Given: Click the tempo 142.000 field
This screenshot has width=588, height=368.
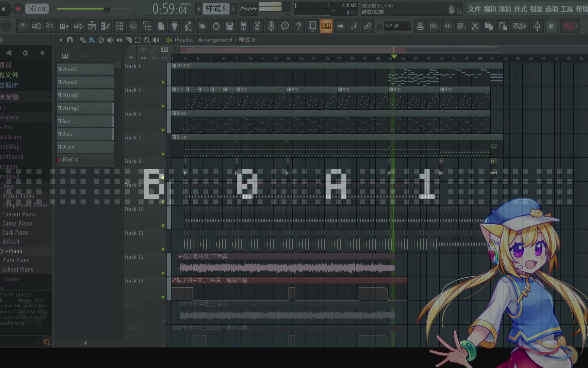Looking at the screenshot, I should [37, 9].
